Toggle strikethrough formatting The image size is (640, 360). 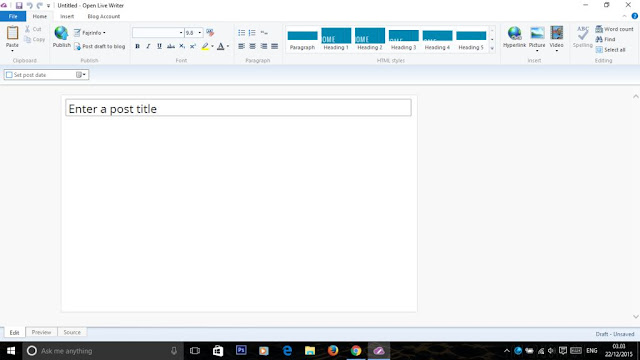171,47
